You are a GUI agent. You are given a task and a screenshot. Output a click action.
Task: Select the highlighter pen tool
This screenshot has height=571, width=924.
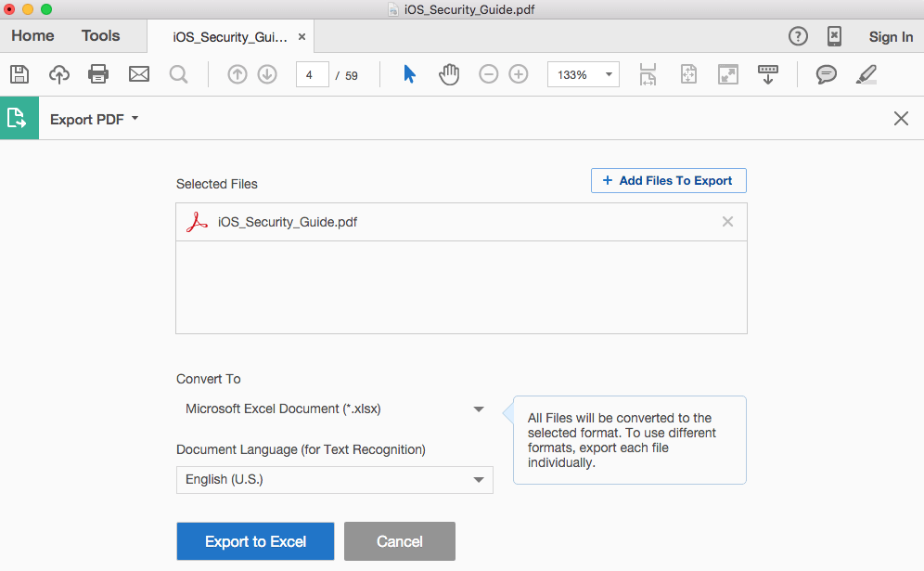coord(866,74)
